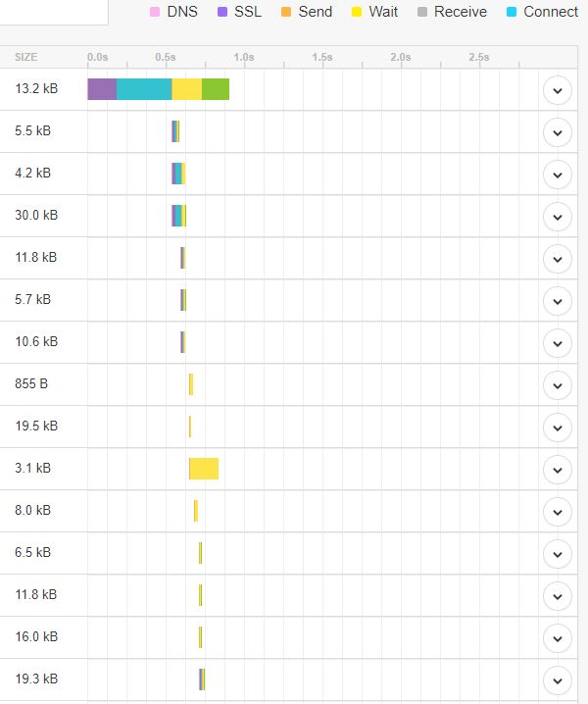Click the yellow Wait legend swatch
The image size is (588, 704).
pyautogui.click(x=357, y=12)
